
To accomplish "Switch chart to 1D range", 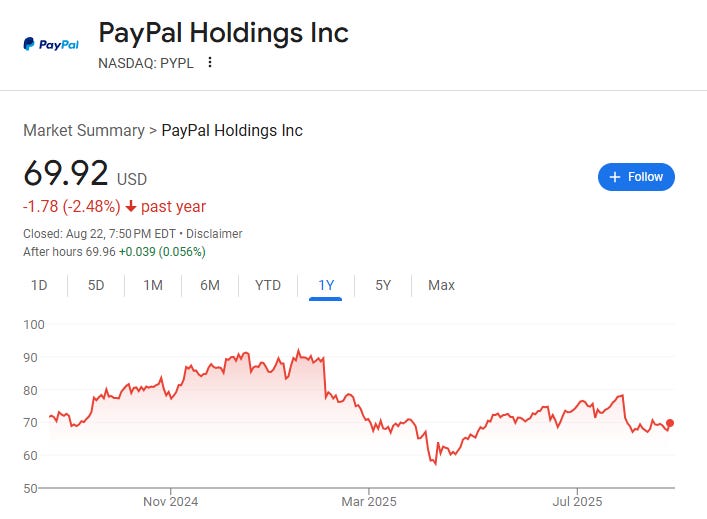I will pyautogui.click(x=39, y=285).
